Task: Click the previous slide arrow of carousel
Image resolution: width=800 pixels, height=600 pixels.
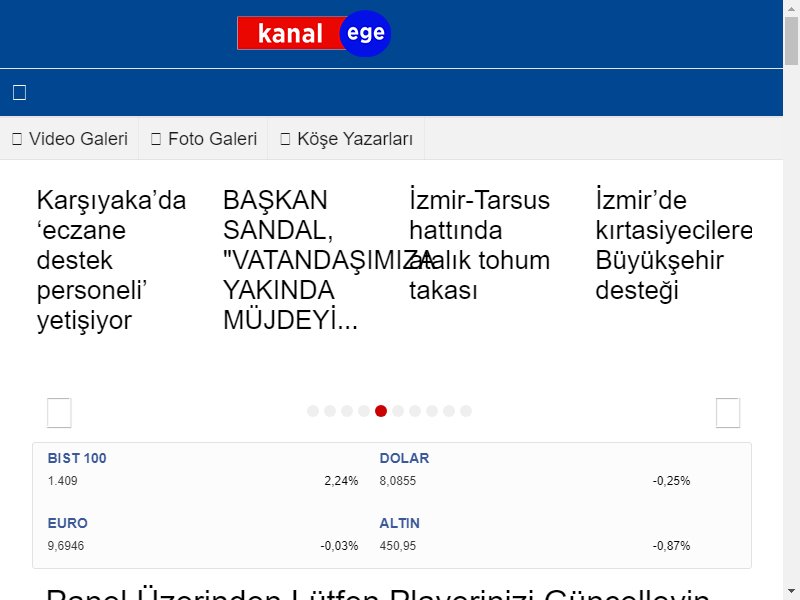Action: pyautogui.click(x=59, y=412)
